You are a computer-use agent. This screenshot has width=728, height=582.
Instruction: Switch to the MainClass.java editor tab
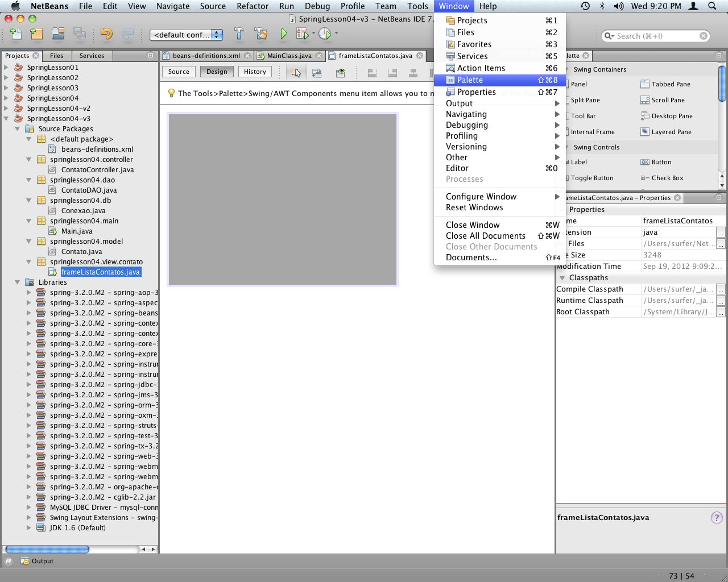coord(289,56)
